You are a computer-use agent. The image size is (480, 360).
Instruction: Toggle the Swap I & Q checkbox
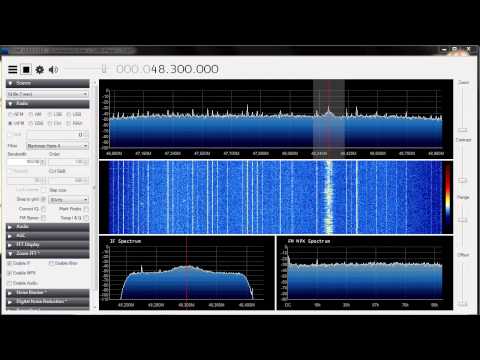coord(86,218)
